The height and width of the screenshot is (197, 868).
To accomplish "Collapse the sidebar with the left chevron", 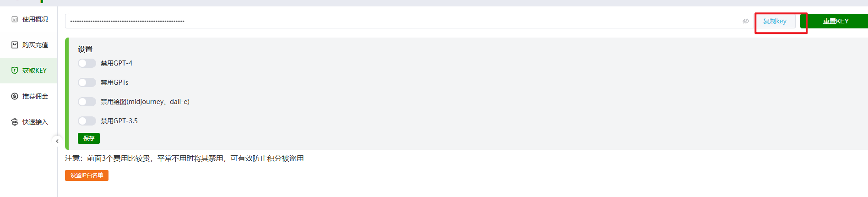I will [57, 141].
